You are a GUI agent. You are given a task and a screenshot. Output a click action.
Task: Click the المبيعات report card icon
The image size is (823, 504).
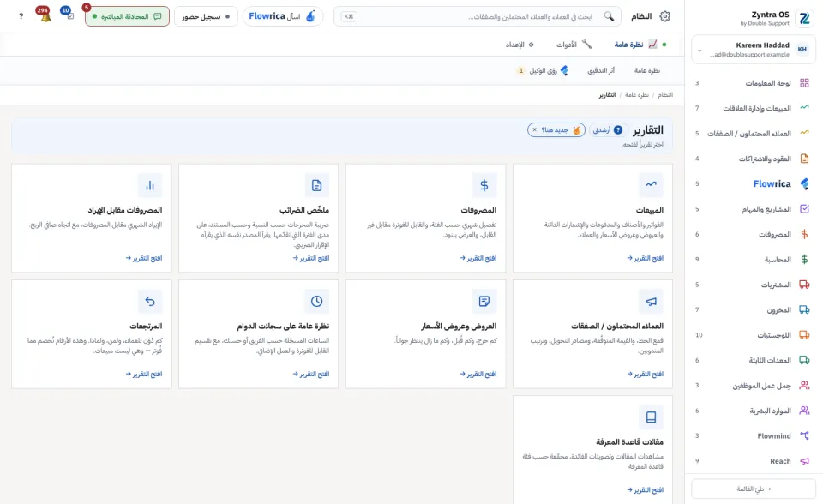tap(651, 185)
